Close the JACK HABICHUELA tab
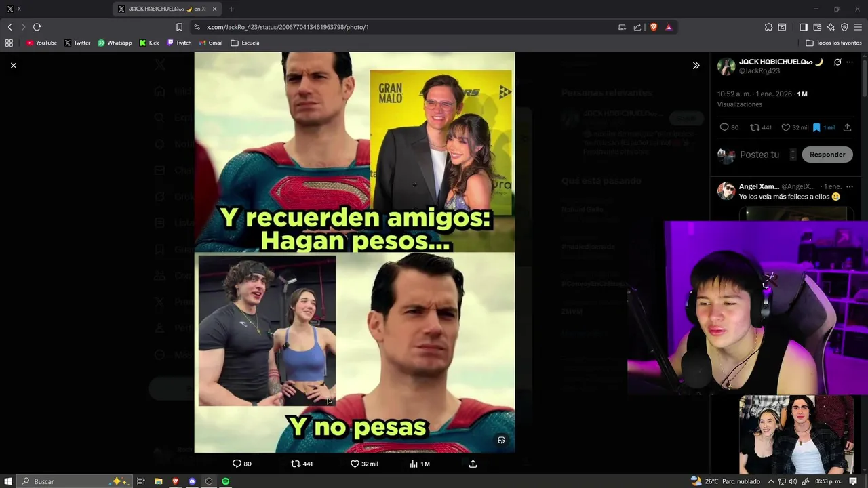The width and height of the screenshot is (868, 488). coord(215,9)
